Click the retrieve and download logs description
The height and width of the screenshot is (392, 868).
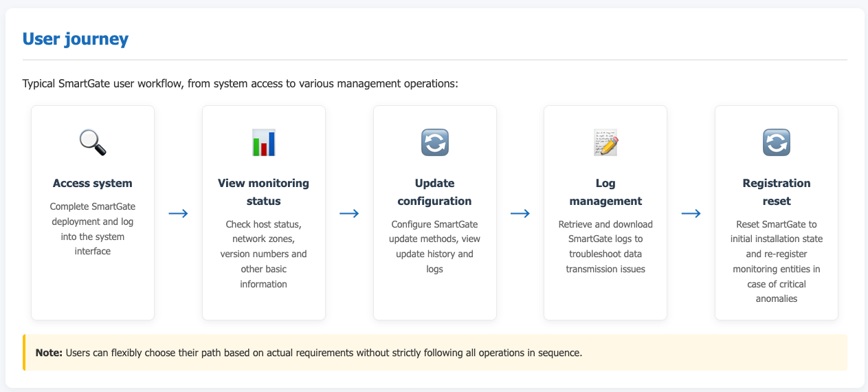pyautogui.click(x=605, y=246)
